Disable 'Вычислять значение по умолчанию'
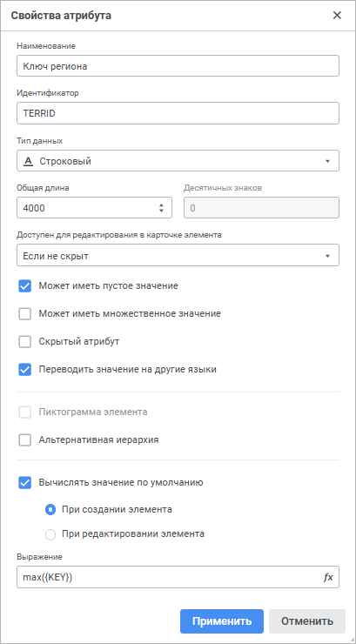 [25, 483]
